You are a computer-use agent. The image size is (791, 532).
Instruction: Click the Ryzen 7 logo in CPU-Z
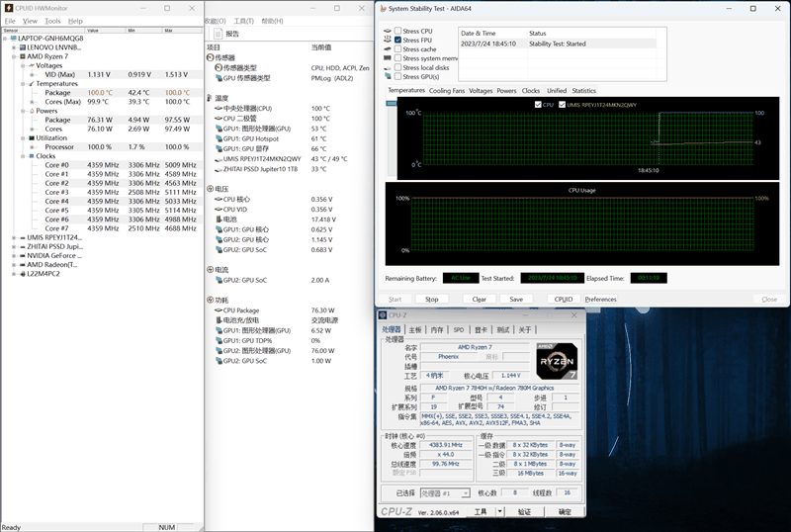[x=557, y=362]
